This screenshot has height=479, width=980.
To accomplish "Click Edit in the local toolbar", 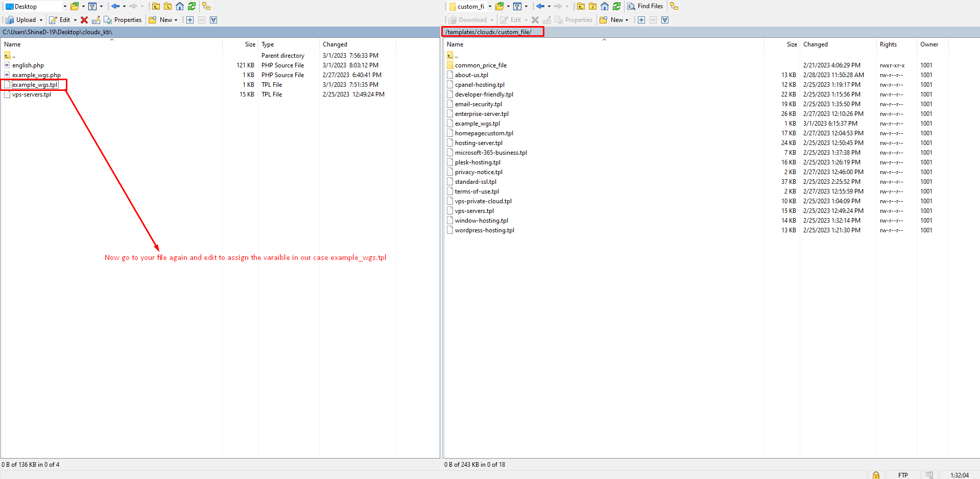I will click(60, 20).
